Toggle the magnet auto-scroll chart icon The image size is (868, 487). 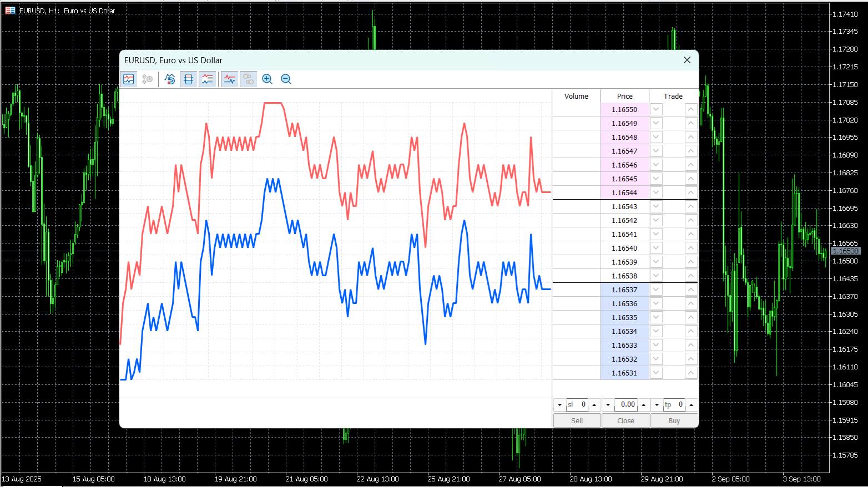[x=170, y=79]
